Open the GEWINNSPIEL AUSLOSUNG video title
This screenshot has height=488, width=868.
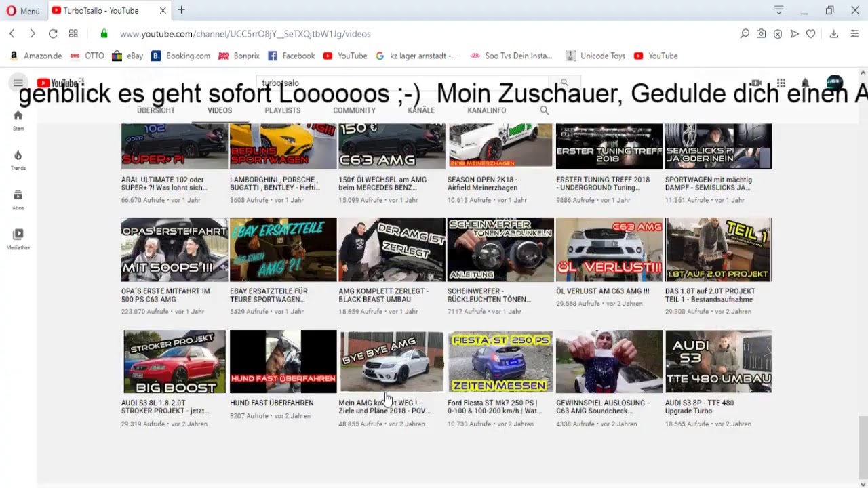tap(602, 407)
